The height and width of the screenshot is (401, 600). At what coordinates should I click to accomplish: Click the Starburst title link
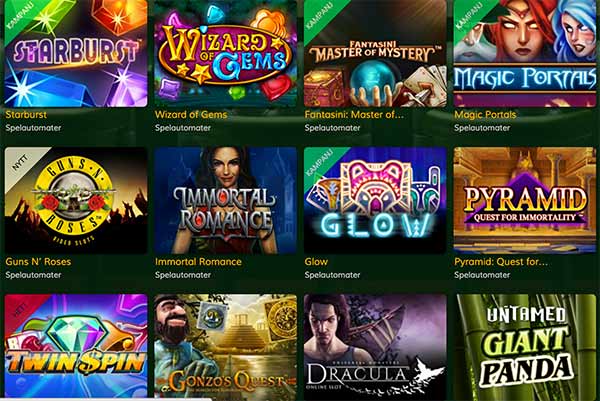coord(26,114)
